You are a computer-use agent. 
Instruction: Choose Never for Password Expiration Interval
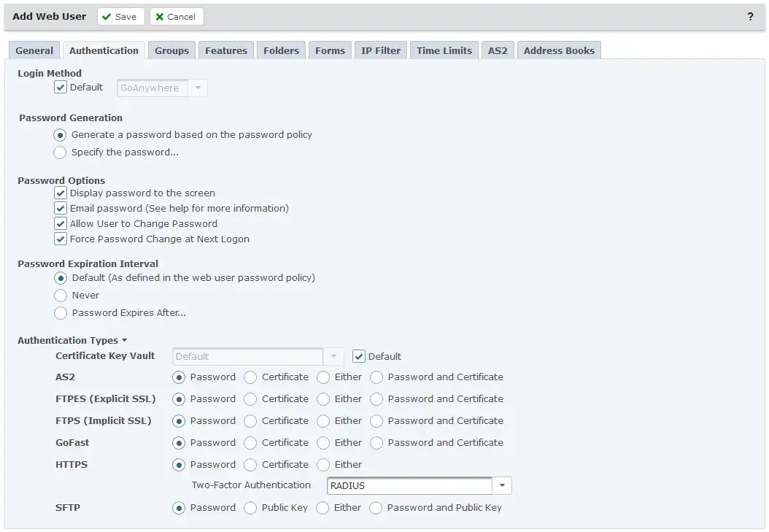tap(60, 295)
